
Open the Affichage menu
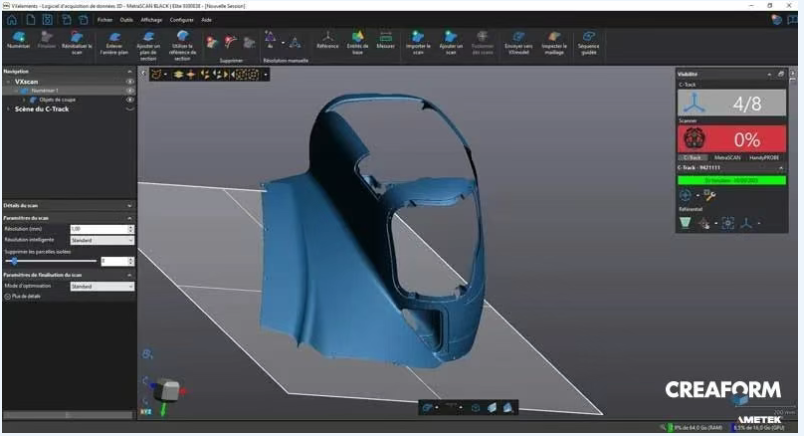click(151, 20)
